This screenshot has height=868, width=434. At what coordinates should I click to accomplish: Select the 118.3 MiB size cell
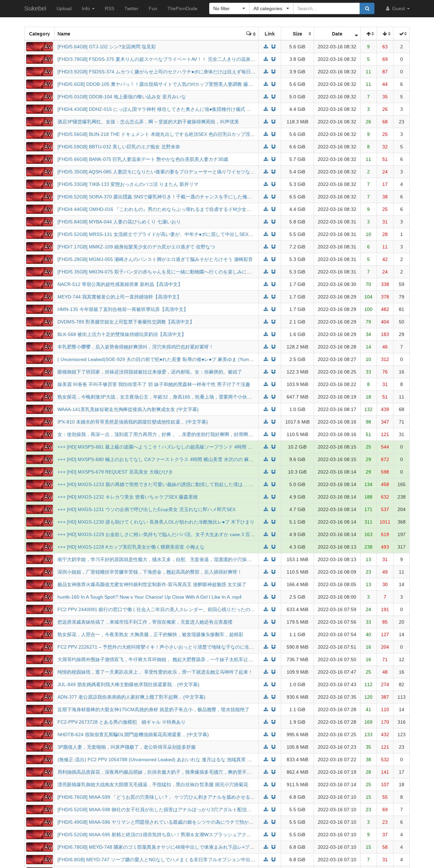(297, 122)
